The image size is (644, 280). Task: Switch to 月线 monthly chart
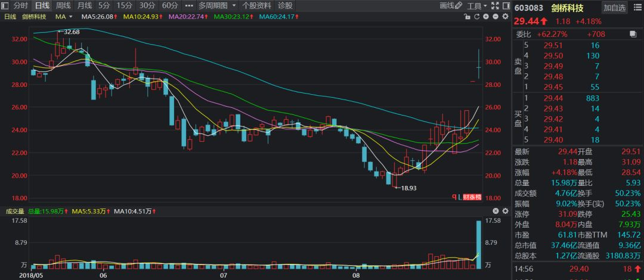(x=85, y=6)
